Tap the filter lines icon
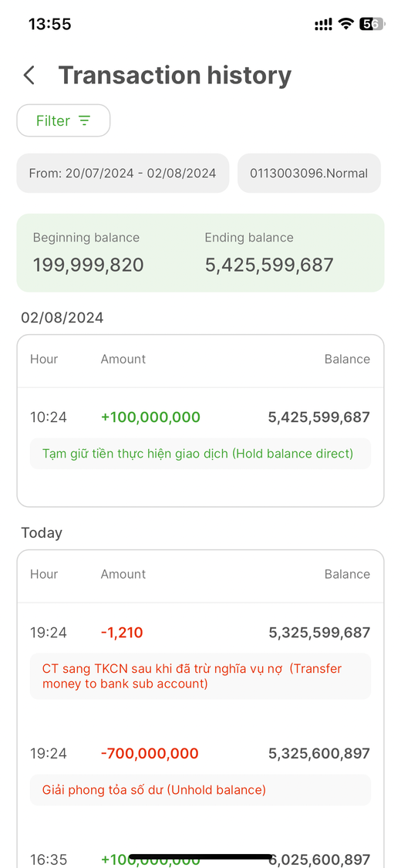401x868 pixels. pyautogui.click(x=84, y=120)
